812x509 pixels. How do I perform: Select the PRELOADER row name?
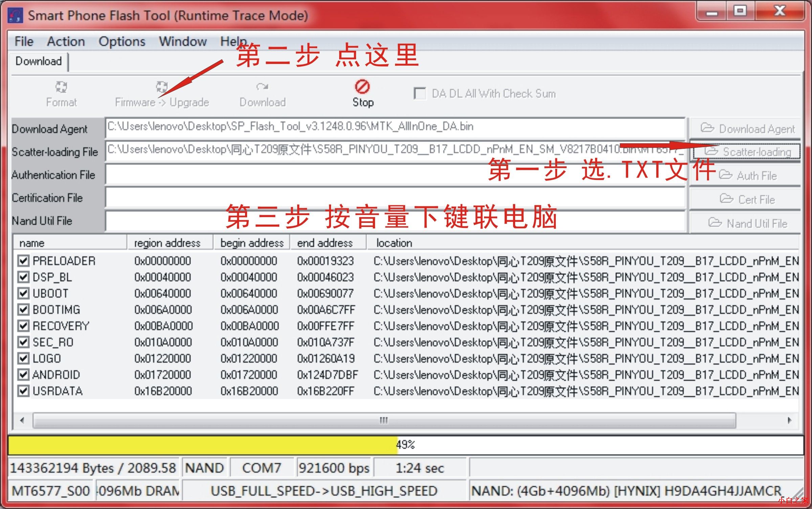pyautogui.click(x=64, y=261)
